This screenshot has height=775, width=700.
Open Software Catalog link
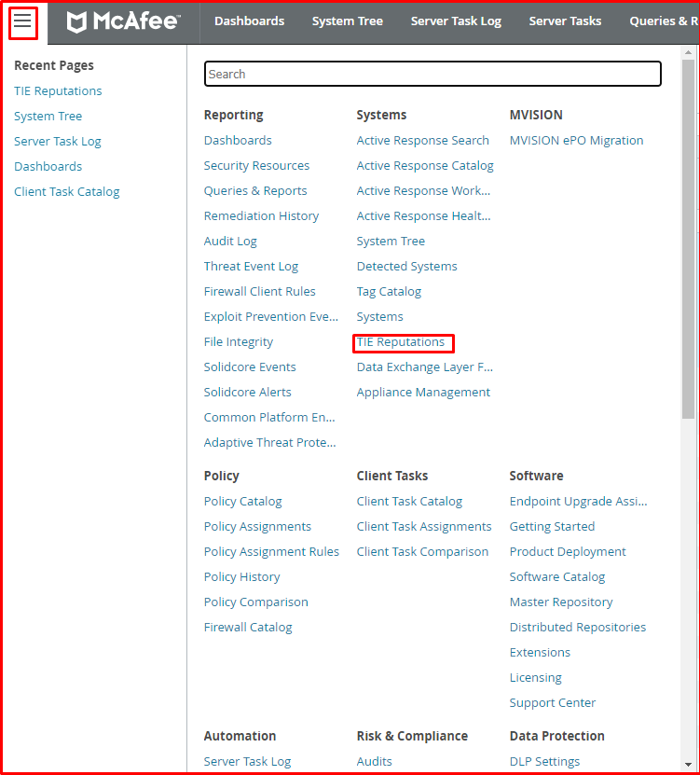[556, 576]
